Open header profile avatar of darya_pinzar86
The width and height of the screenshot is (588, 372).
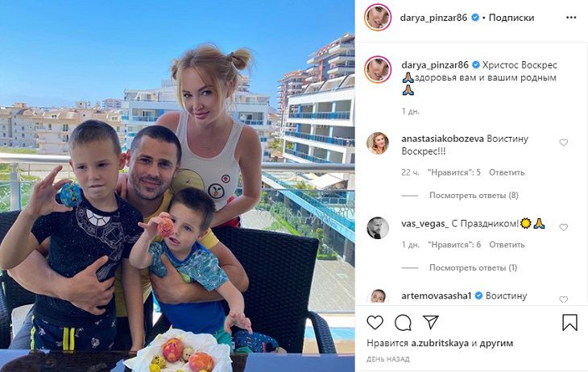click(x=378, y=18)
